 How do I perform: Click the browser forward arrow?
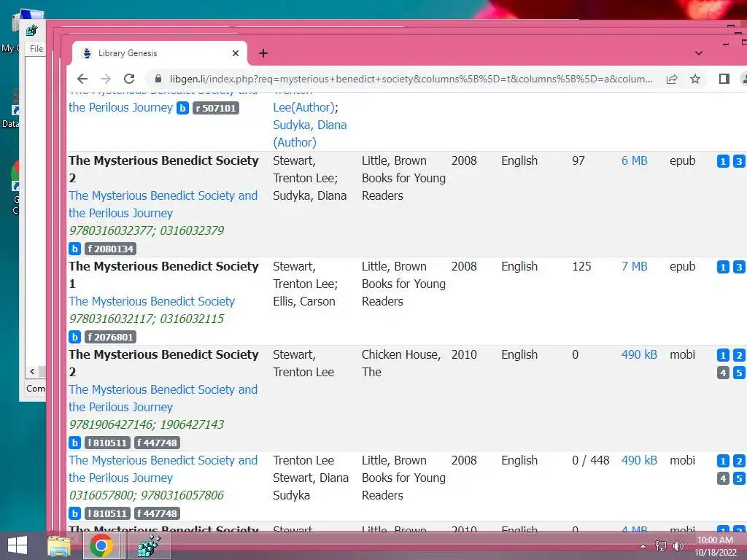point(106,79)
